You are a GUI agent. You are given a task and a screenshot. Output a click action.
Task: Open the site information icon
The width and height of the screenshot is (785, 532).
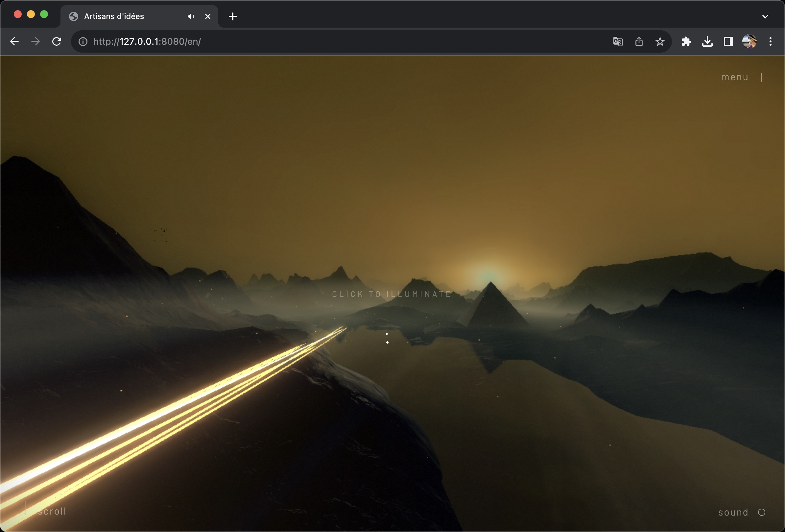83,41
